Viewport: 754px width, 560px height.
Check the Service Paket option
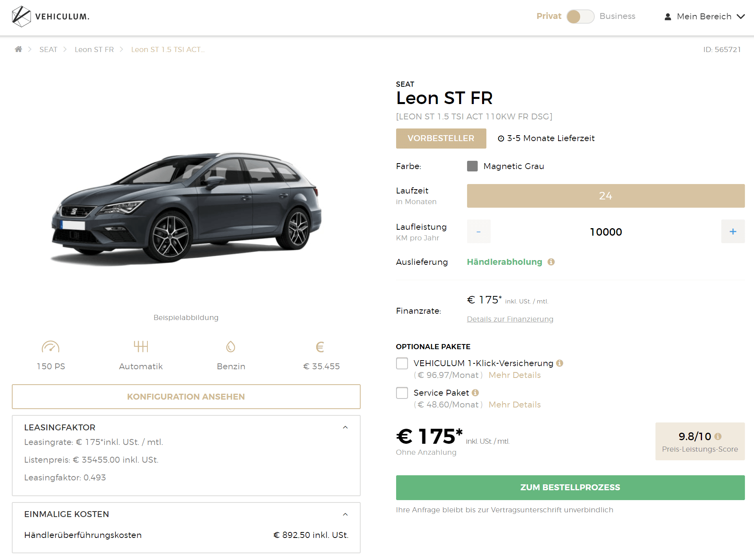point(402,393)
